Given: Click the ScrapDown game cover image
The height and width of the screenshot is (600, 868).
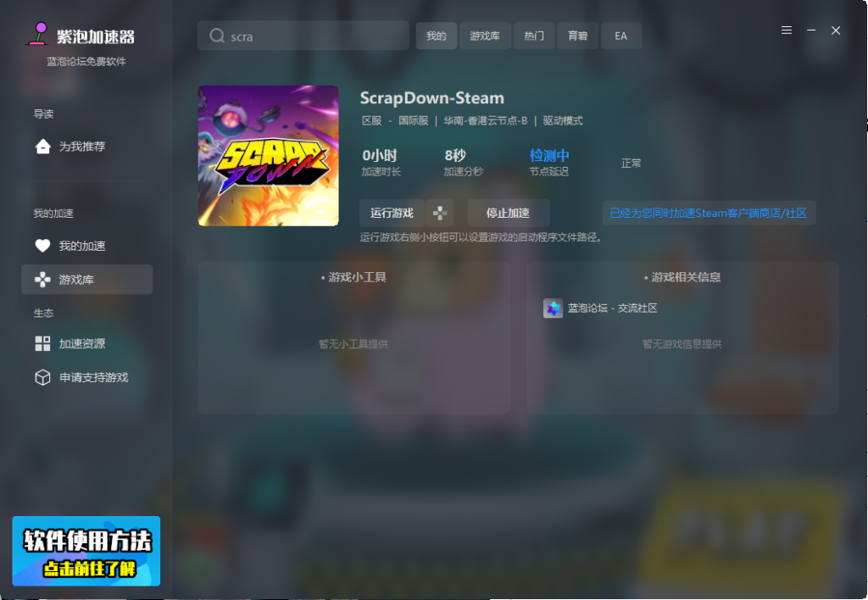Looking at the screenshot, I should pyautogui.click(x=269, y=156).
